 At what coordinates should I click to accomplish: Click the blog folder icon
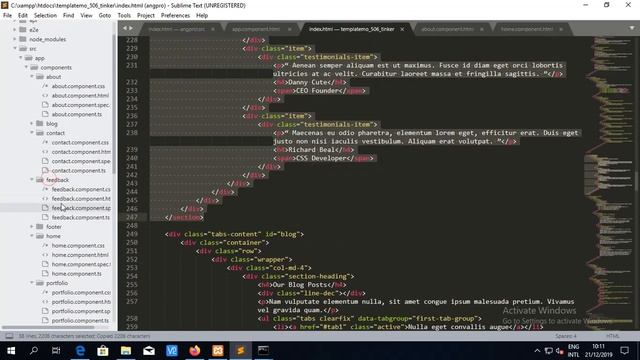click(40, 124)
